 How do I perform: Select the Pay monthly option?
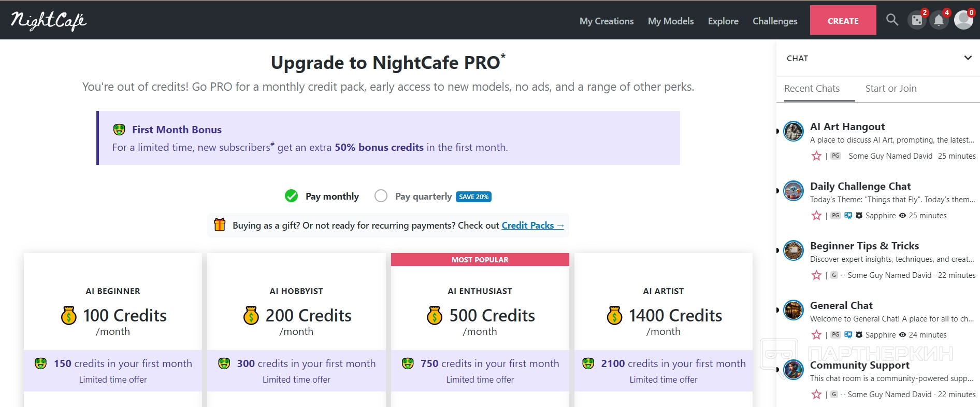click(292, 196)
